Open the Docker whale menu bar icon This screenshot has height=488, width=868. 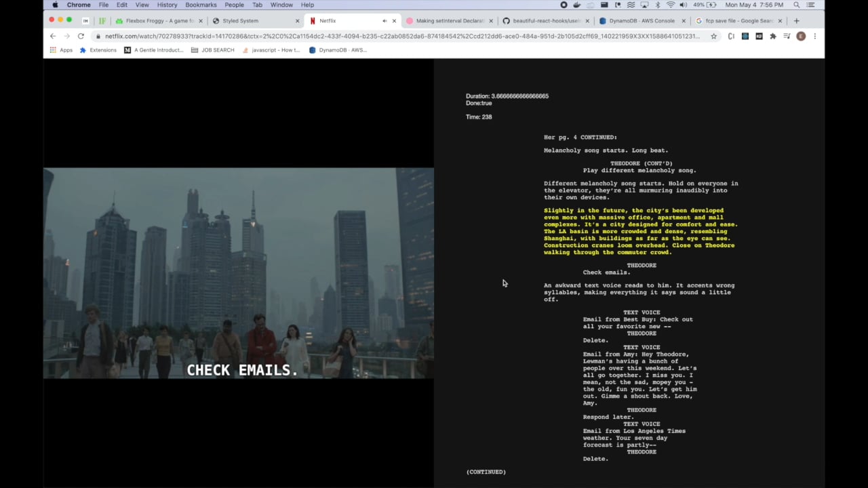pos(577,5)
